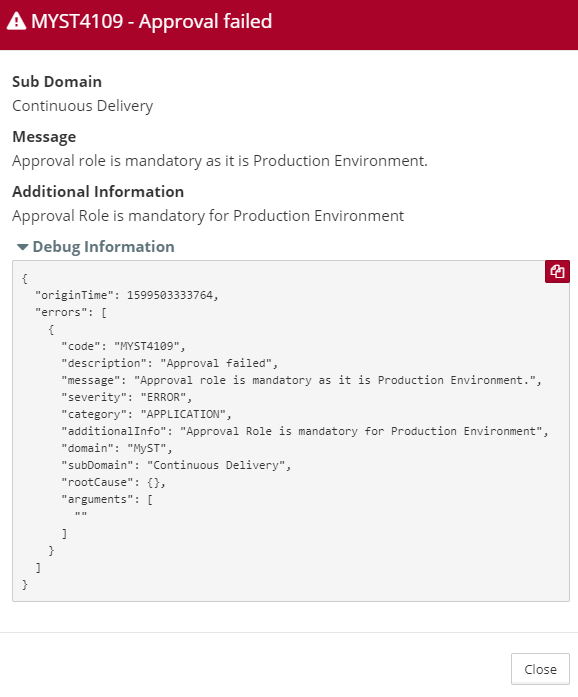Click the MYST4109 - Approval failed title
Image resolution: width=578 pixels, height=697 pixels.
pyautogui.click(x=152, y=21)
